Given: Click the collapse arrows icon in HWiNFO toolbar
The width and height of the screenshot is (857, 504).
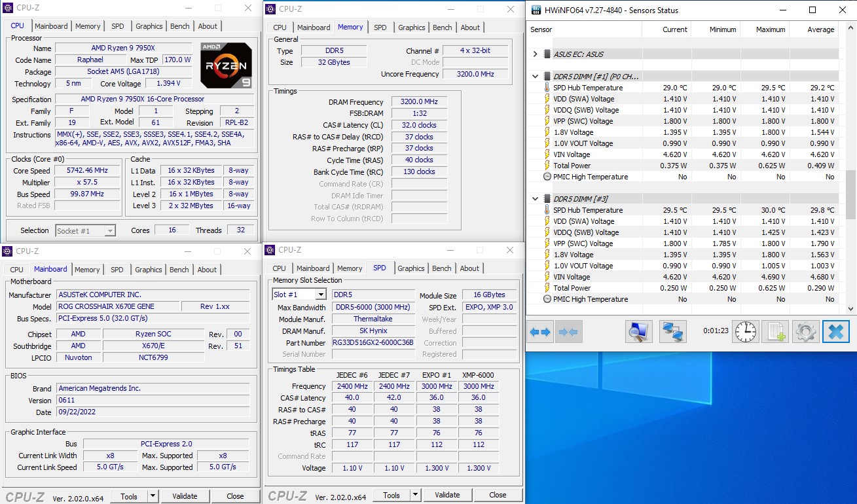Looking at the screenshot, I should [569, 332].
